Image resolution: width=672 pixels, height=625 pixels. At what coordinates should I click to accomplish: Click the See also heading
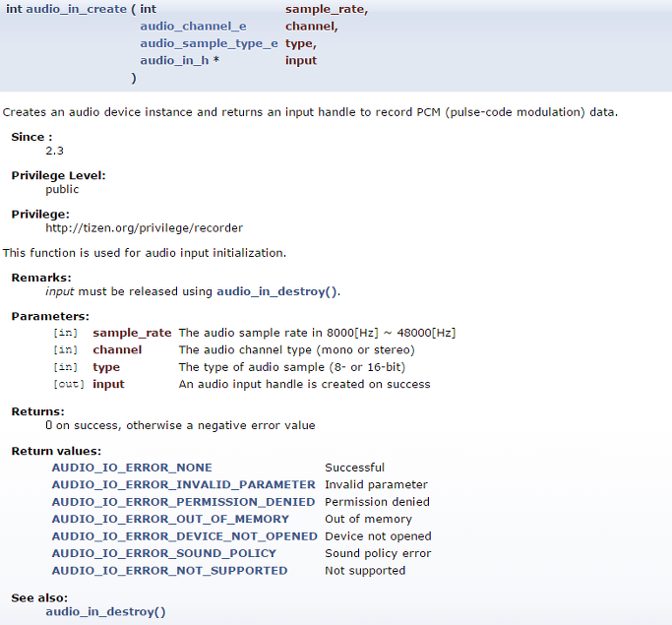(39, 598)
